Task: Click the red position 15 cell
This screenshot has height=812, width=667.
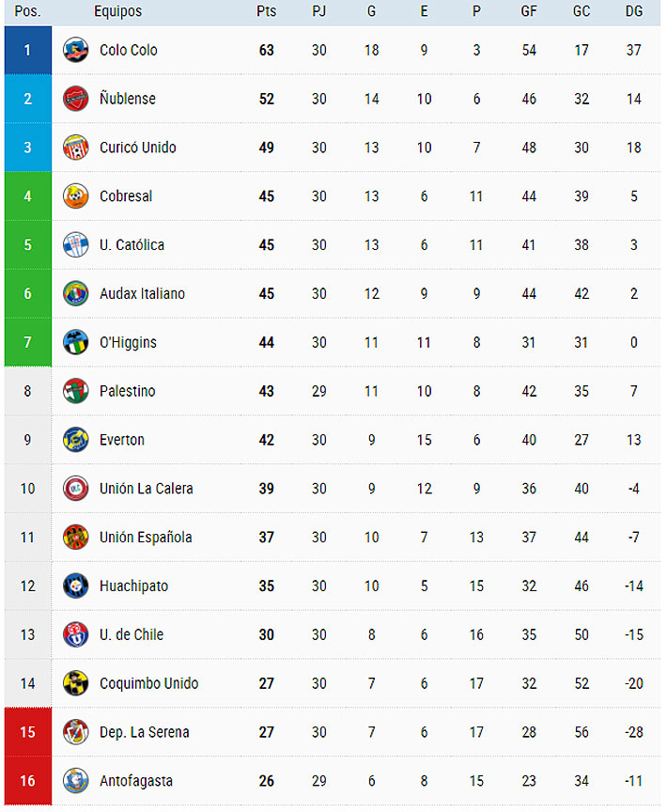Action: tap(27, 732)
